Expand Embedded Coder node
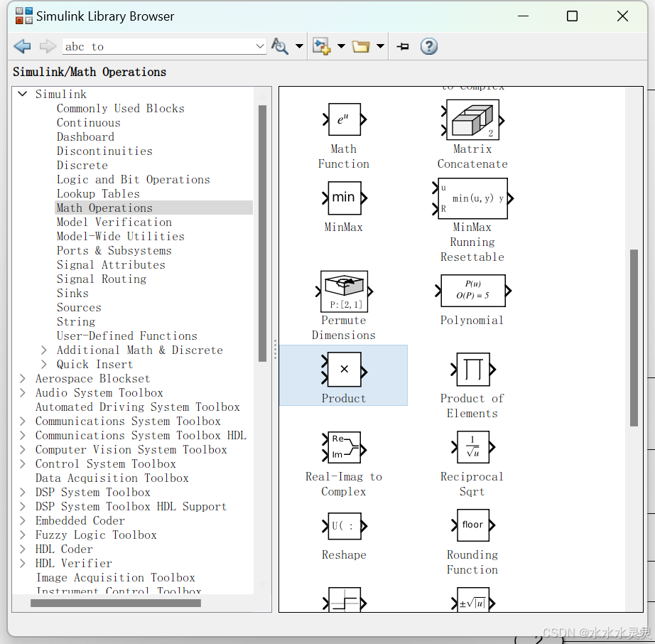This screenshot has height=644, width=655. coord(23,520)
